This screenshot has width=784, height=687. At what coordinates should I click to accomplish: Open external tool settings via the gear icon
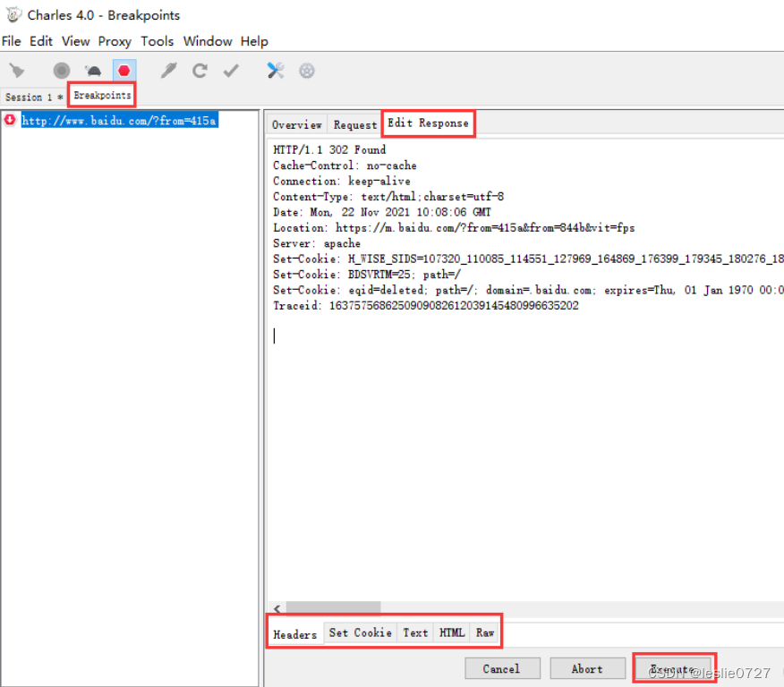click(306, 70)
